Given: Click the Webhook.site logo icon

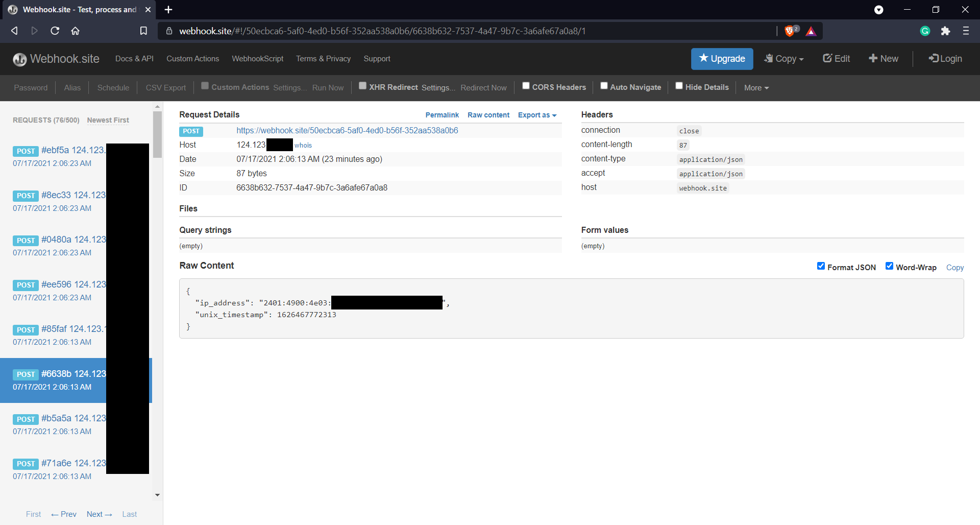Looking at the screenshot, I should pyautogui.click(x=19, y=59).
